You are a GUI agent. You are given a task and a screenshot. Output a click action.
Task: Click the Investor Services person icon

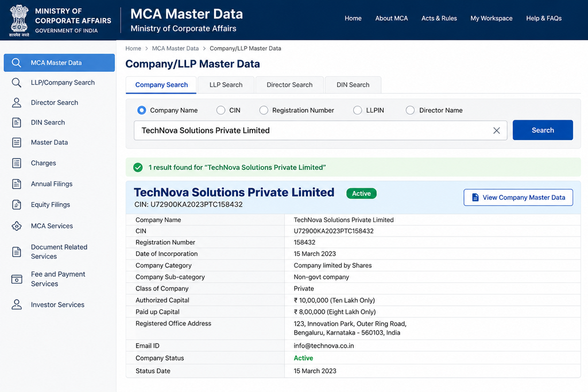click(x=17, y=304)
